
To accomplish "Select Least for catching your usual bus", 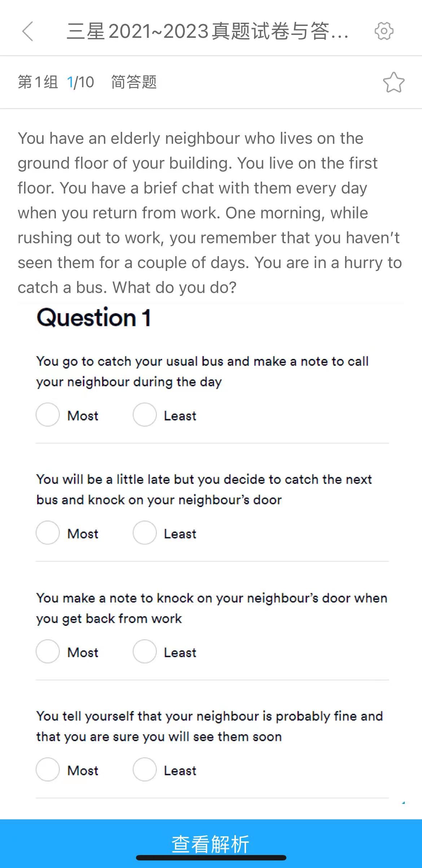I will point(145,415).
